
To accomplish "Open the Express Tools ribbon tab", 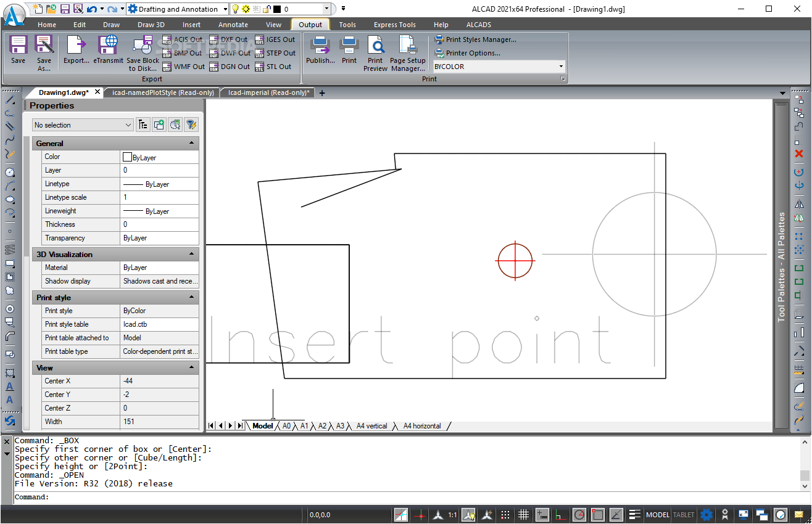I will pyautogui.click(x=394, y=25).
